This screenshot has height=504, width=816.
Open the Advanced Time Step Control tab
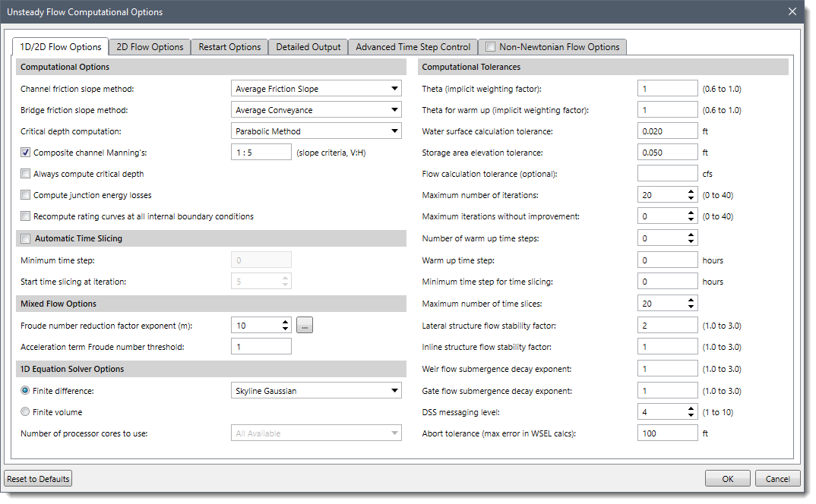pos(413,47)
